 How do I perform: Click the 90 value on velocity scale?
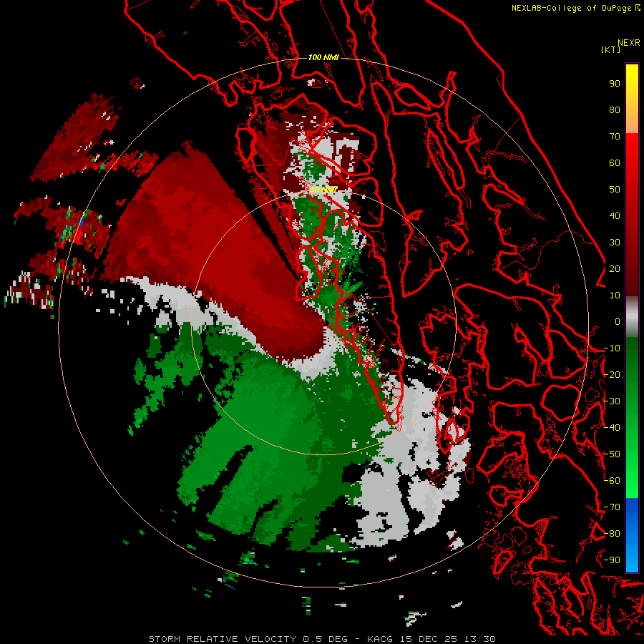615,84
